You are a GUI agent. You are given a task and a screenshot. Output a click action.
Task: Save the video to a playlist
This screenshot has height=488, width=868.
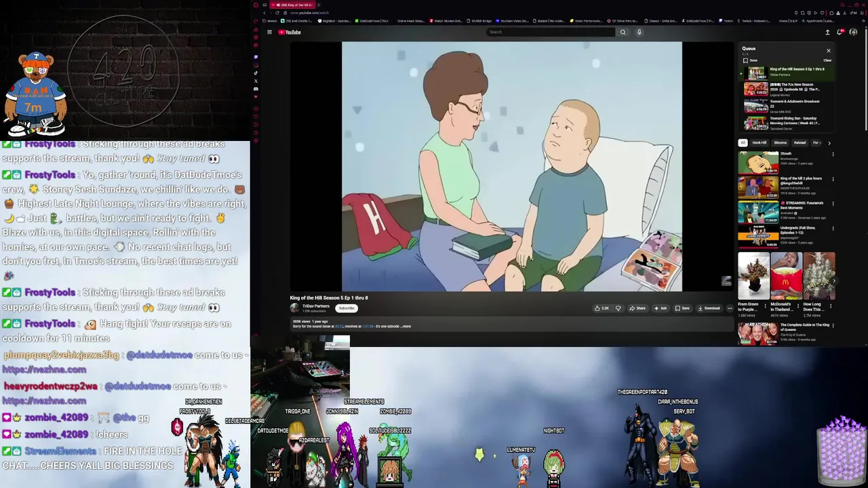pyautogui.click(x=682, y=308)
